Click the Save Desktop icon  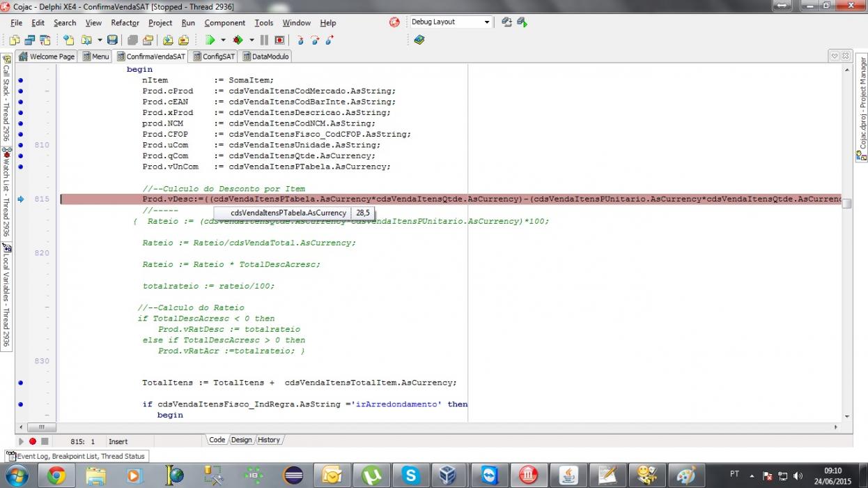pos(506,22)
